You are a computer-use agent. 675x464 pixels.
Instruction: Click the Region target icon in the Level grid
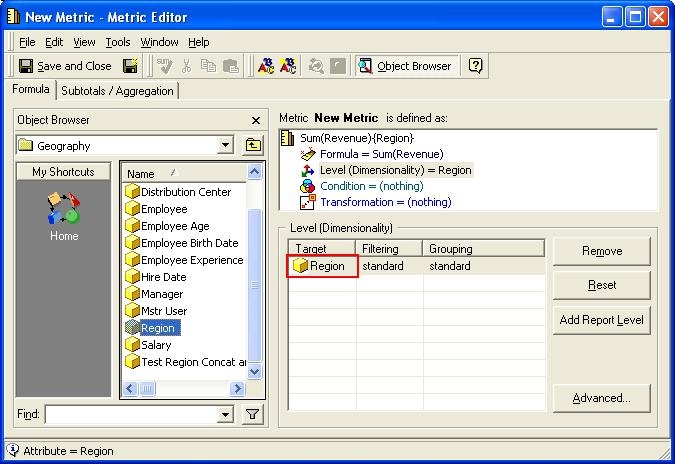300,266
